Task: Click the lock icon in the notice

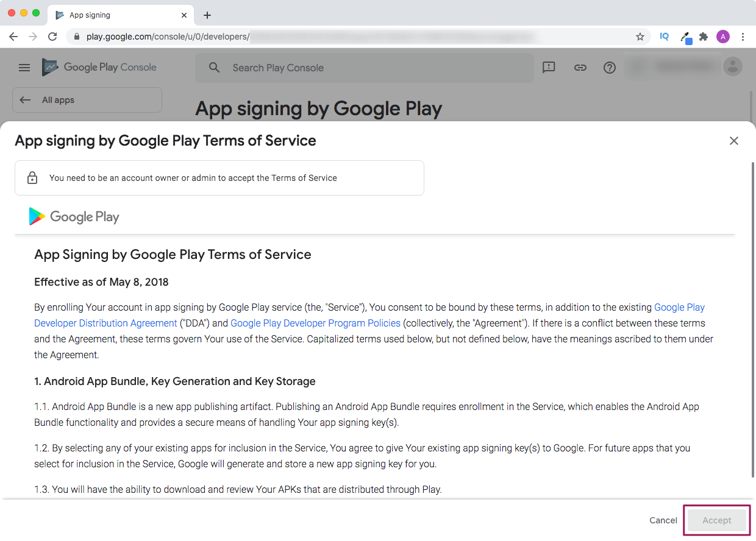Action: (32, 178)
